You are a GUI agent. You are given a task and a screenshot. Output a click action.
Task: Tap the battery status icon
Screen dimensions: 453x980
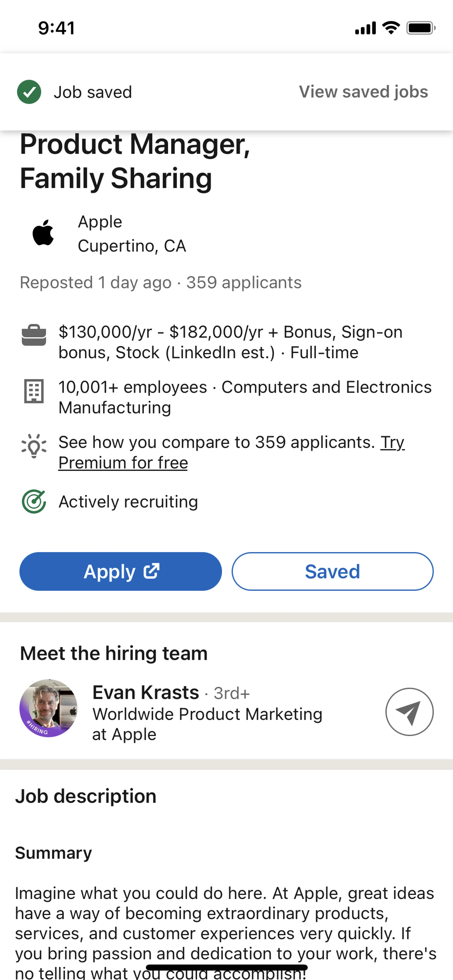tap(421, 28)
